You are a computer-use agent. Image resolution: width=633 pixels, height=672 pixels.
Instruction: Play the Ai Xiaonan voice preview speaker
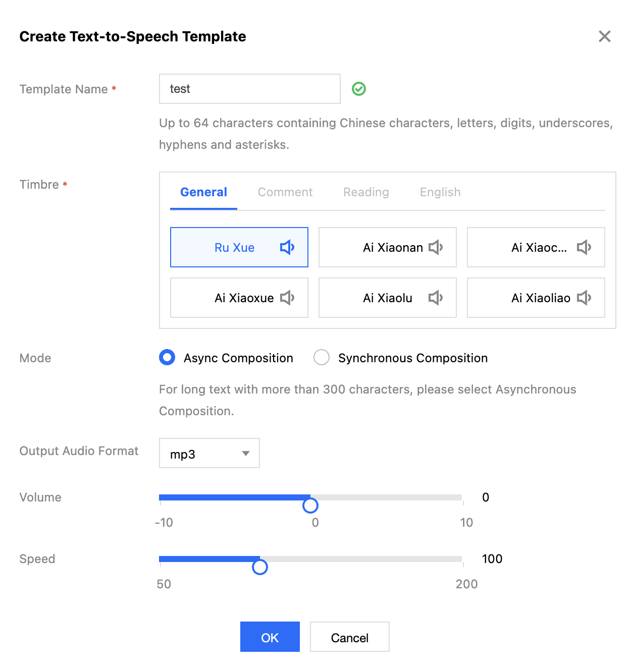coord(435,247)
